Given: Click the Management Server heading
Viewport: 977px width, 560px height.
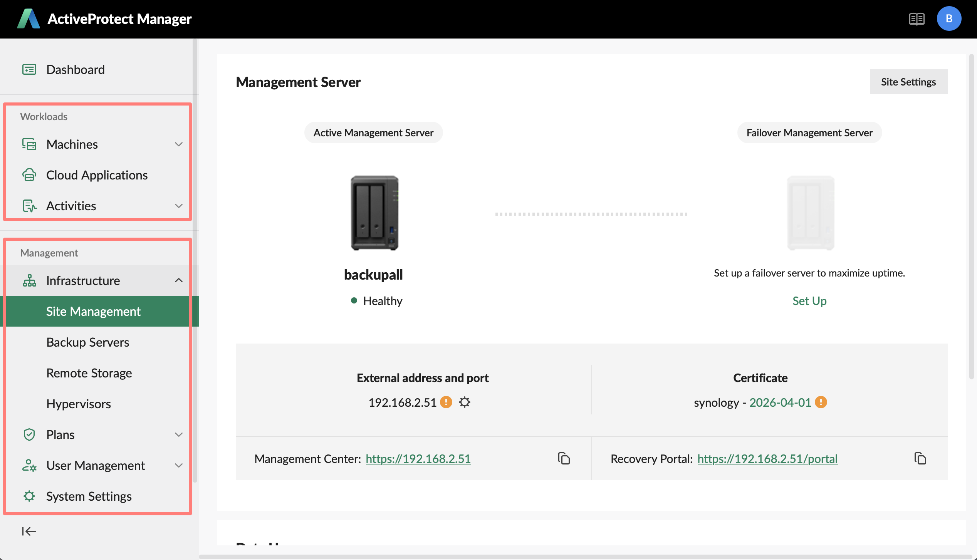Looking at the screenshot, I should coord(298,82).
